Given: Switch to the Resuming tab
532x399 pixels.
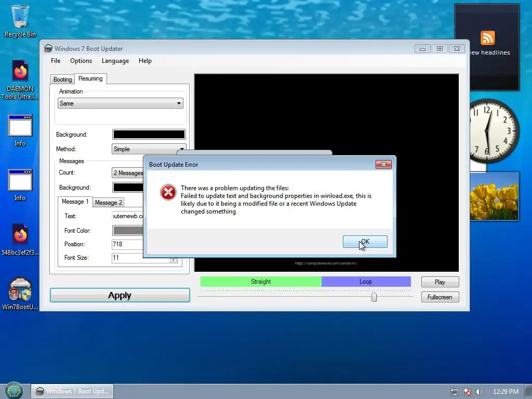Looking at the screenshot, I should point(90,78).
